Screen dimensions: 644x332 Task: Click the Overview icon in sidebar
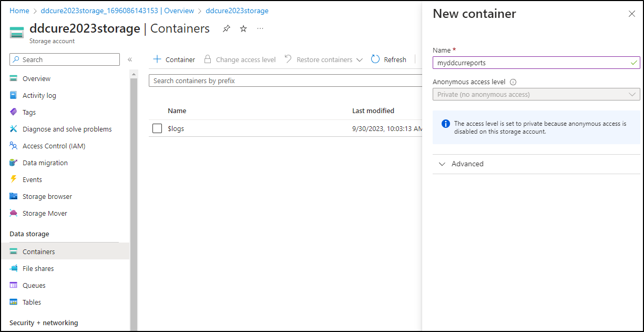point(14,78)
